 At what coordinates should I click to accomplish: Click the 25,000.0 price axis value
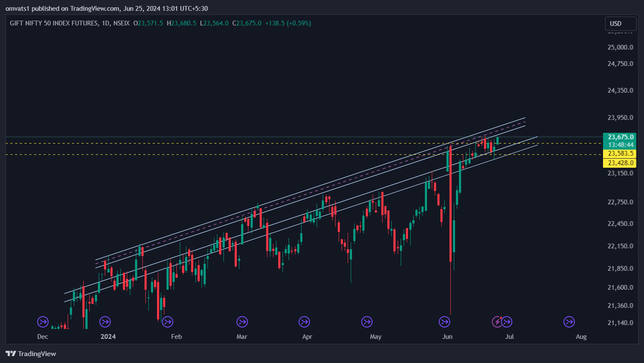(x=620, y=47)
